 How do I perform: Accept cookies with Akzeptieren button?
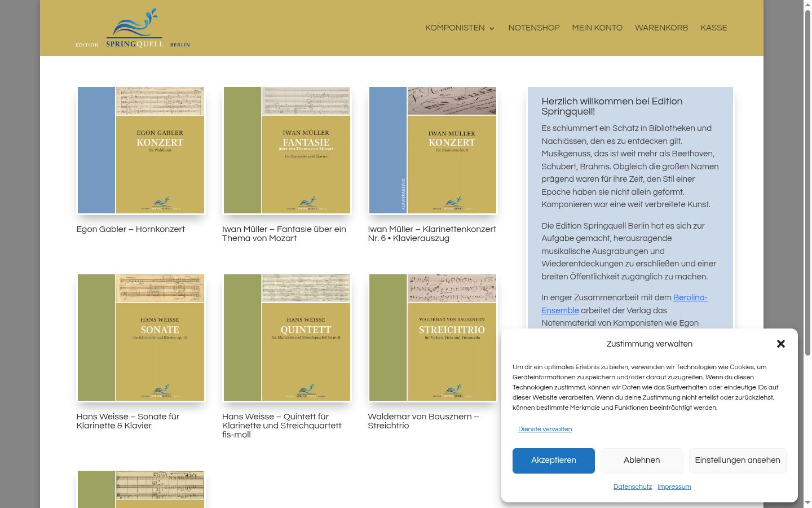click(554, 461)
